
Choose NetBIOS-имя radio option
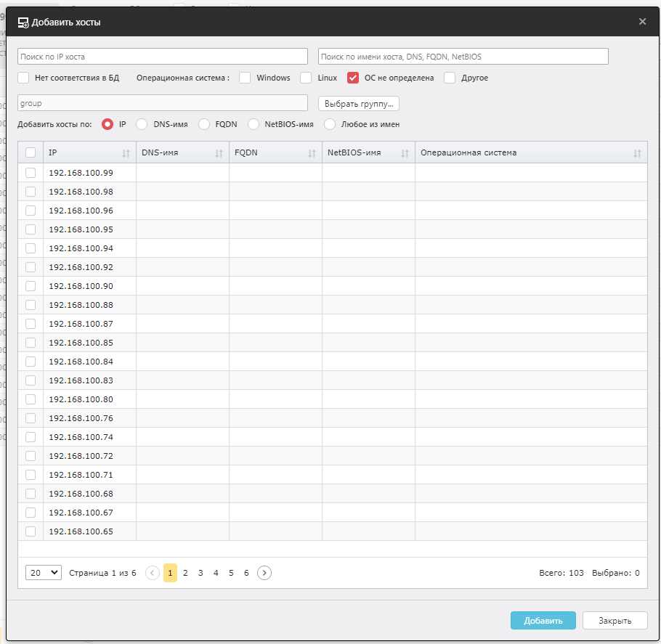coord(254,124)
